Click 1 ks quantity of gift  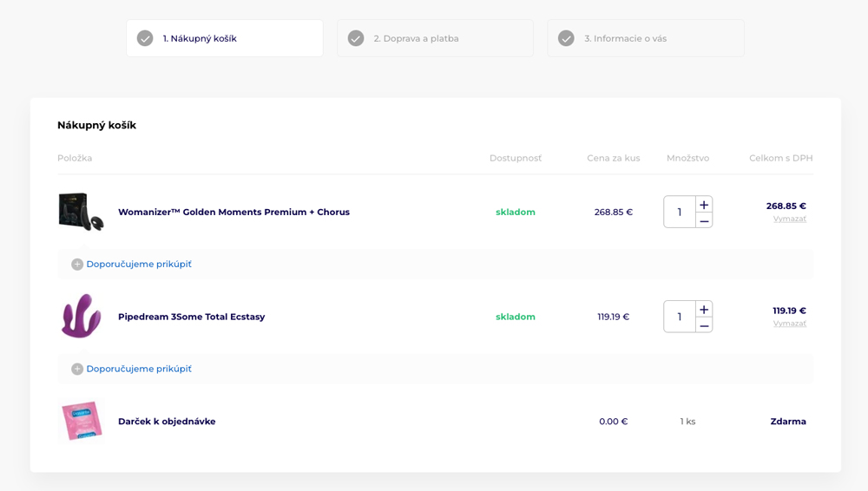tap(687, 422)
